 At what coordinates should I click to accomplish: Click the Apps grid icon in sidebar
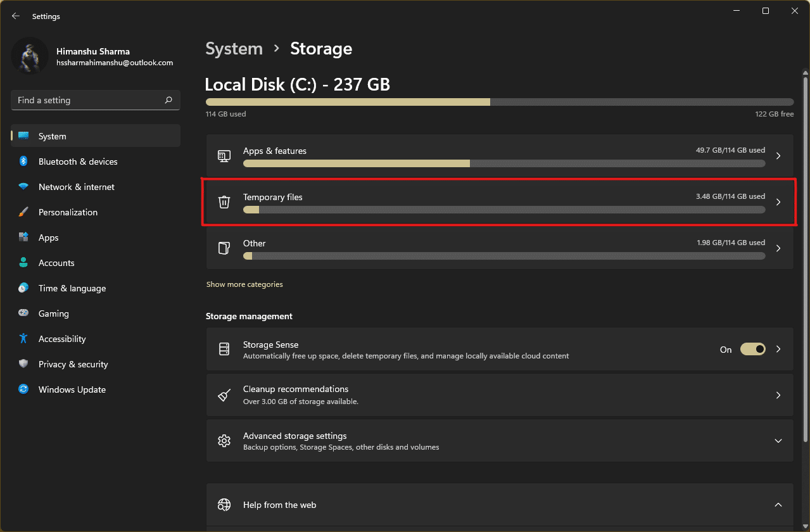pos(23,237)
